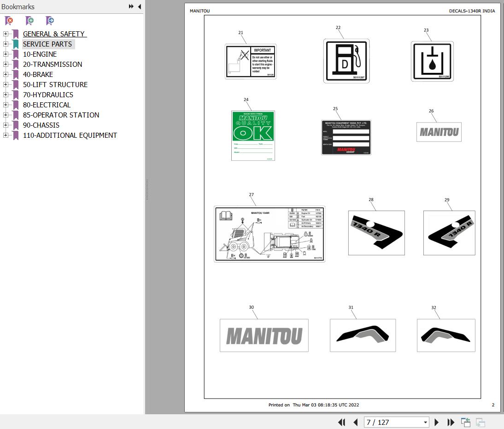Select the SERVICE PARTS bookmark
The height and width of the screenshot is (429, 504).
(x=47, y=44)
